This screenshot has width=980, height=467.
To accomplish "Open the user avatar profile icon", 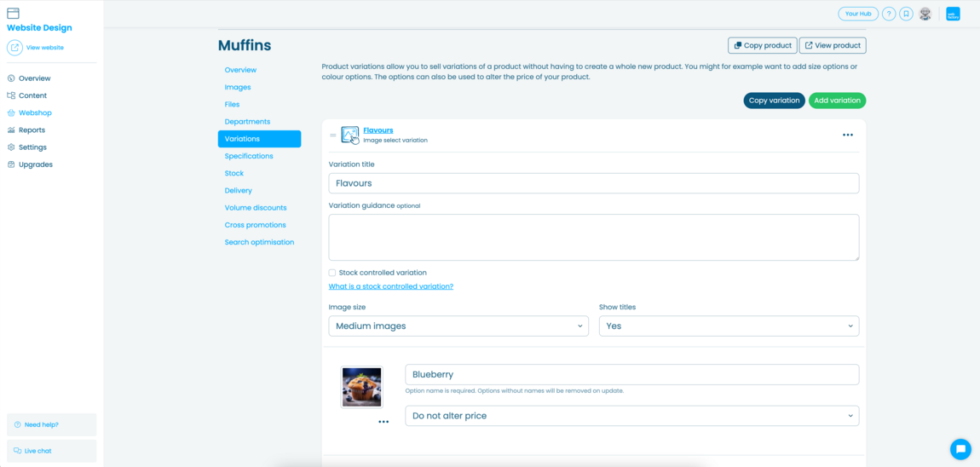I will click(x=925, y=14).
